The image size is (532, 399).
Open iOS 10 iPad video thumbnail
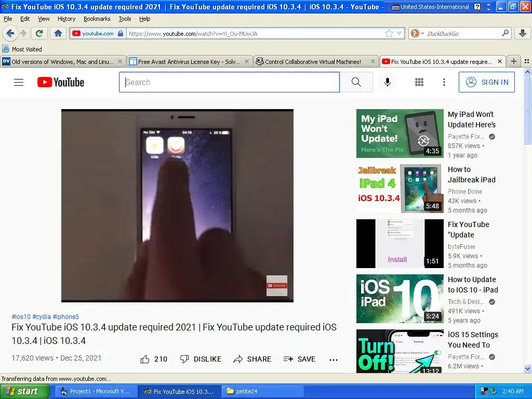click(400, 299)
